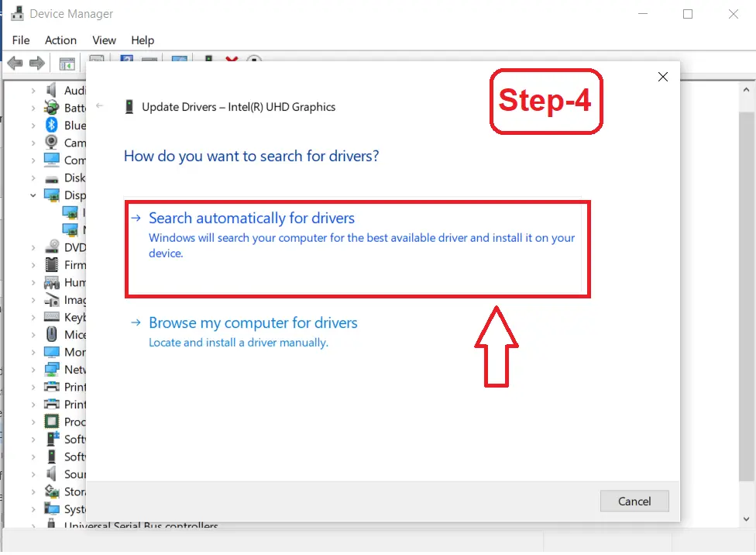The image size is (756, 555).
Task: Click the toolbar Forward arrow
Action: (37, 64)
